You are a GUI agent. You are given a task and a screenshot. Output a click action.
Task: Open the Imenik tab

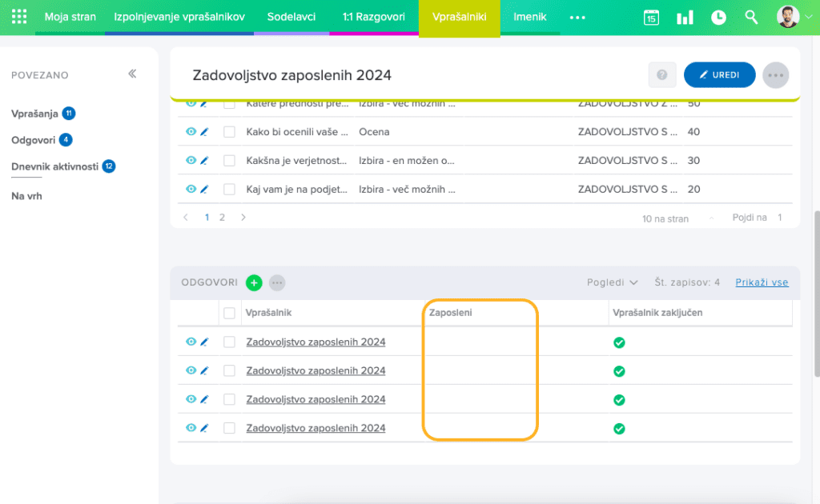pyautogui.click(x=529, y=17)
